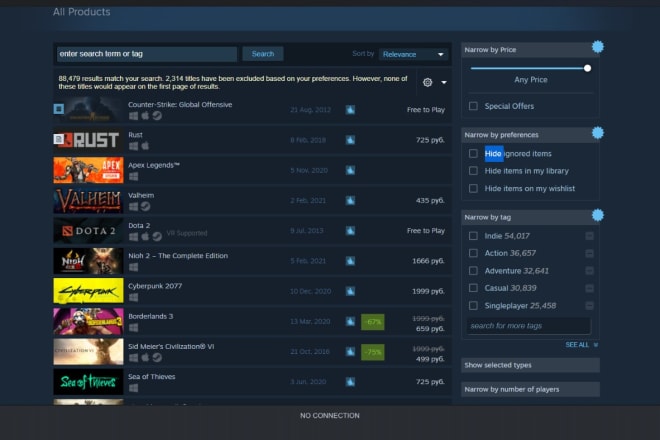The image size is (660, 440).
Task: Open the Cyberpunk 2077 title link
Action: (155, 286)
